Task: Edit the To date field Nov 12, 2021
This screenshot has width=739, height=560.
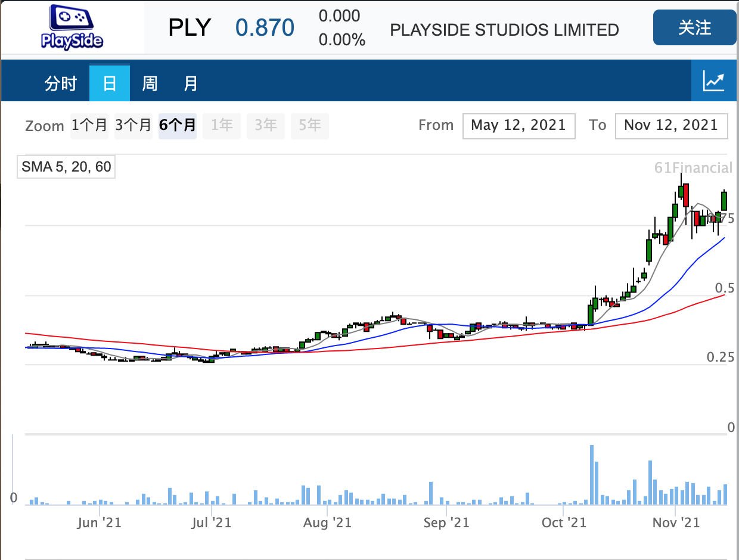Action: tap(671, 126)
